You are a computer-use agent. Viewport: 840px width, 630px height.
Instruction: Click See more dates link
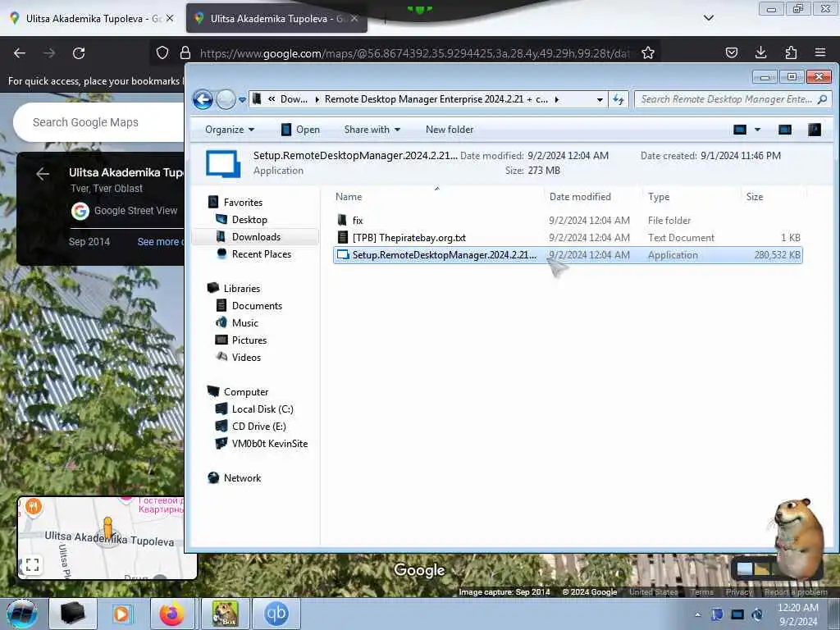tap(160, 242)
